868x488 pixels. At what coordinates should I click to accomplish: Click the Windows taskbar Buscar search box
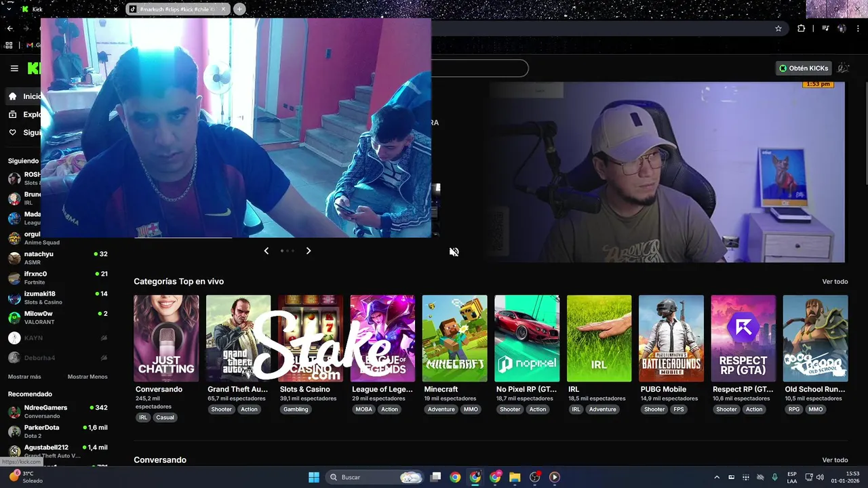click(x=374, y=477)
